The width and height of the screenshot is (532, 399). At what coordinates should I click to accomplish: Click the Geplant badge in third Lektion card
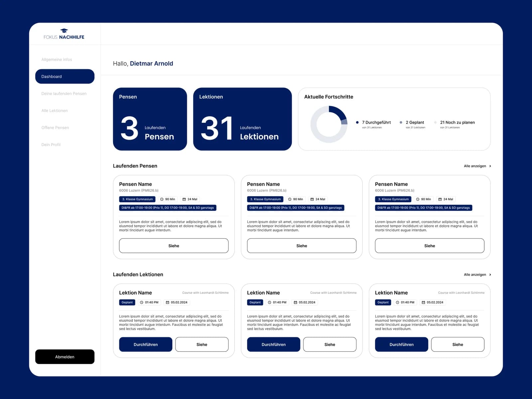[x=383, y=302]
